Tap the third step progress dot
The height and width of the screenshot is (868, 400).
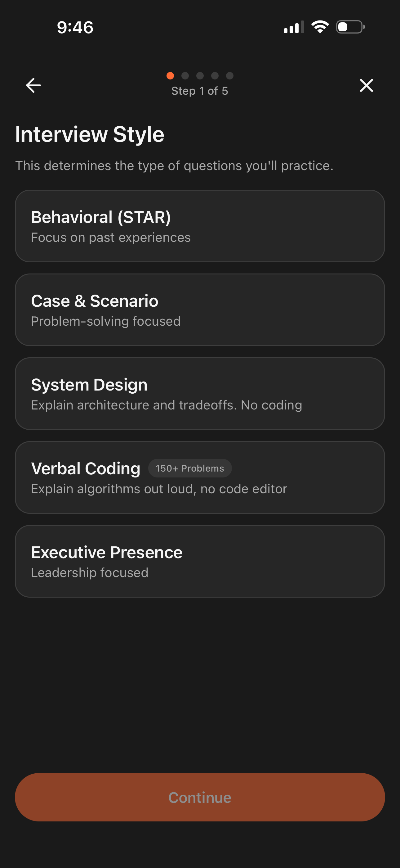tap(200, 76)
